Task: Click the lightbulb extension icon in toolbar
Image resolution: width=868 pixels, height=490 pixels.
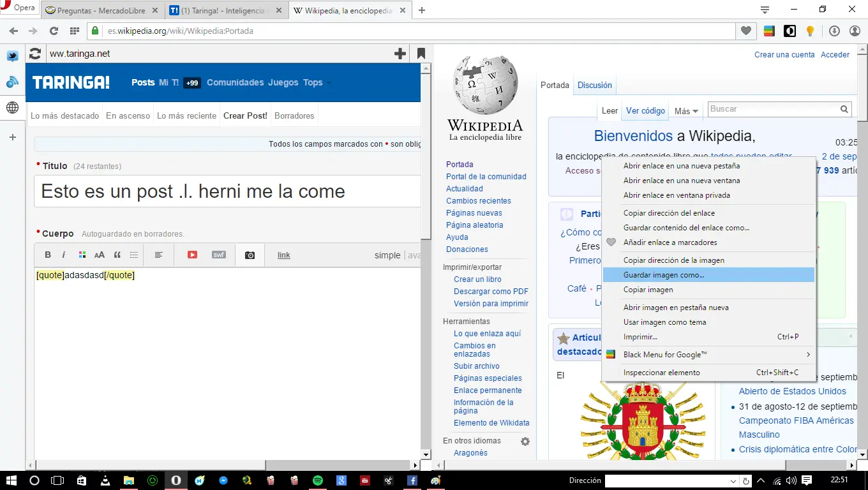Action: [811, 31]
